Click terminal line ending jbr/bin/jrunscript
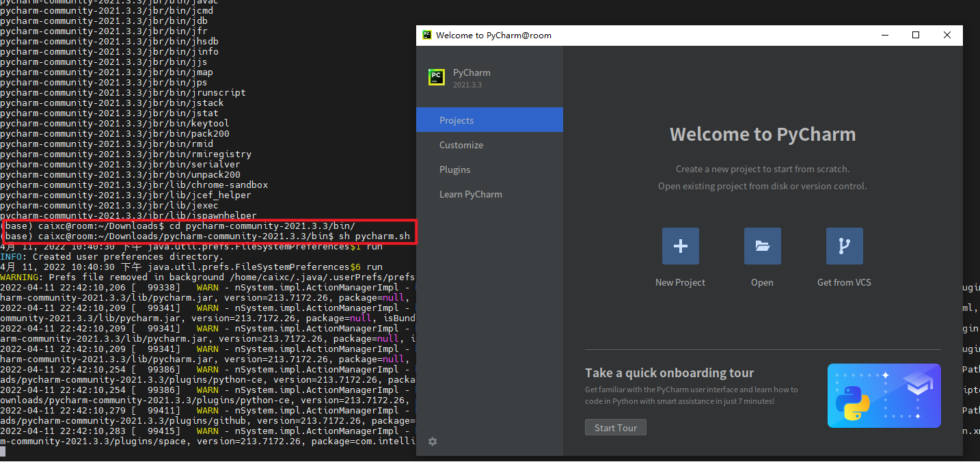This screenshot has height=462, width=980. [x=123, y=93]
